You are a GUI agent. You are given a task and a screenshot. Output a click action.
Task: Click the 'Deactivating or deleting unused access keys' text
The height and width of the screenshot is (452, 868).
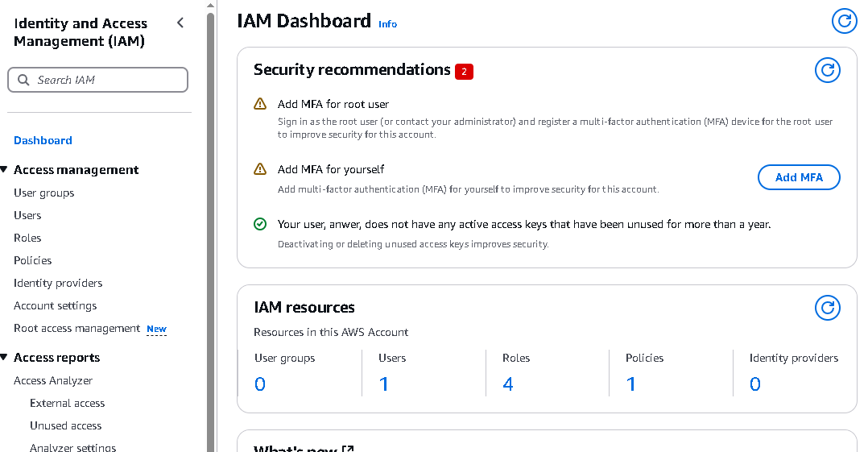point(413,244)
